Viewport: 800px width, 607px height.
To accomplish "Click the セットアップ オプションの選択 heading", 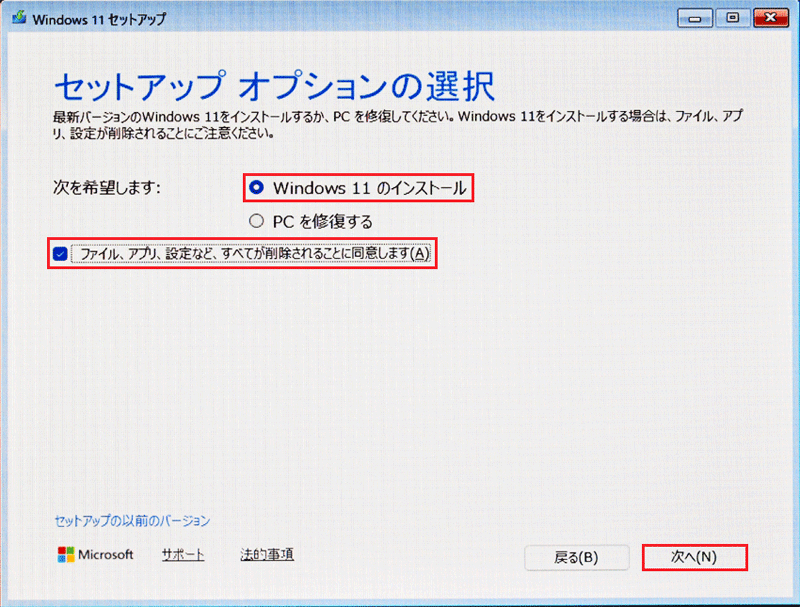I will pos(274,86).
